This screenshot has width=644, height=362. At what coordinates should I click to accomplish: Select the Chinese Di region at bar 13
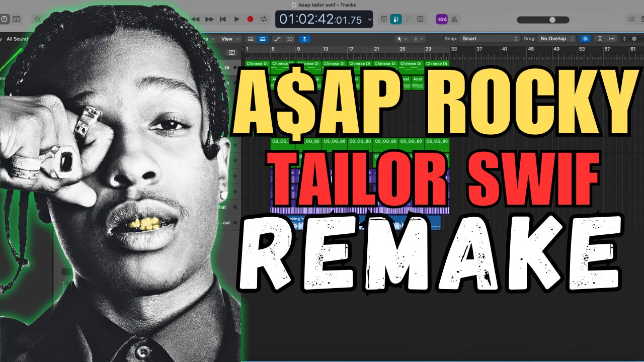pyautogui.click(x=334, y=64)
